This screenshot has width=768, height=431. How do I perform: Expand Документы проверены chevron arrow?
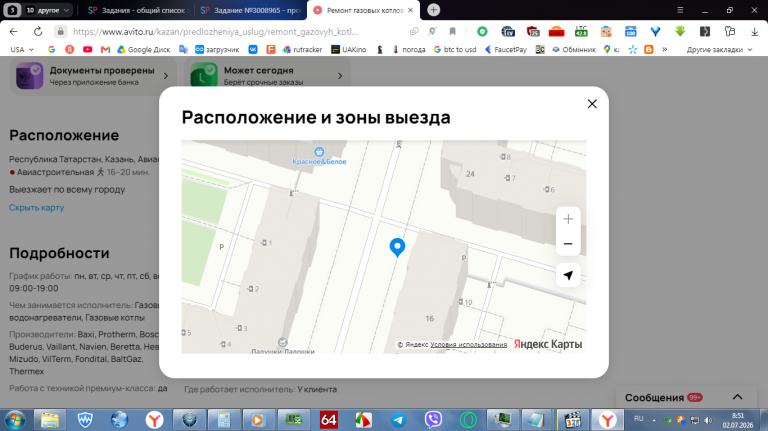166,76
